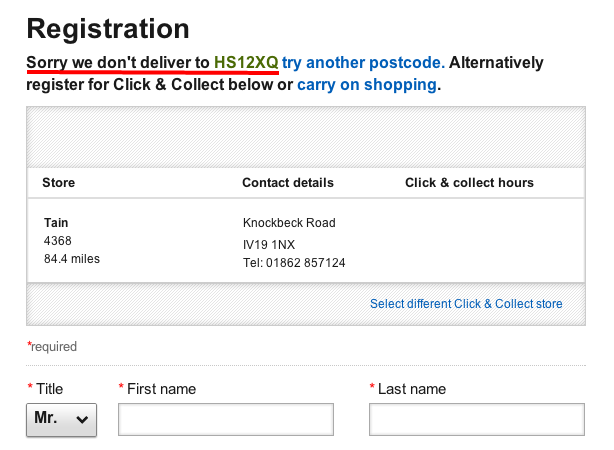The width and height of the screenshot is (614, 450).
Task: Click the Tain store name
Action: (x=57, y=223)
